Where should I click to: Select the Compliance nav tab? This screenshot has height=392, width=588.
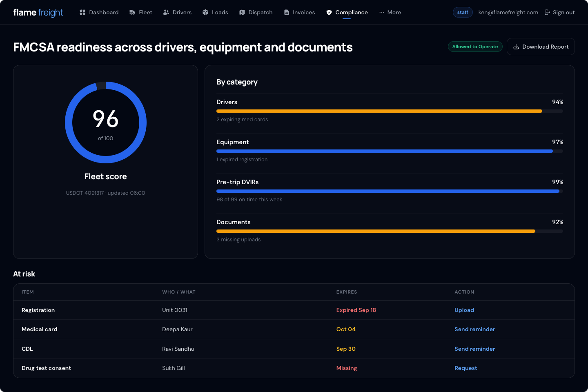coord(347,12)
